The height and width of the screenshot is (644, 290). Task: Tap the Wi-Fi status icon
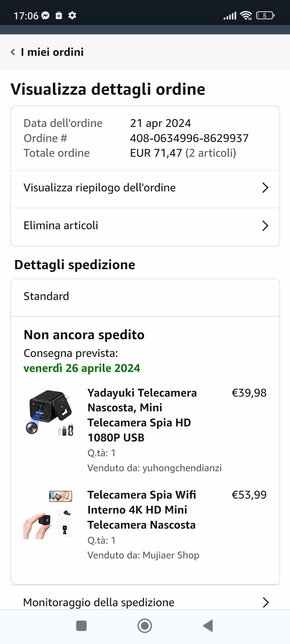pos(246,15)
